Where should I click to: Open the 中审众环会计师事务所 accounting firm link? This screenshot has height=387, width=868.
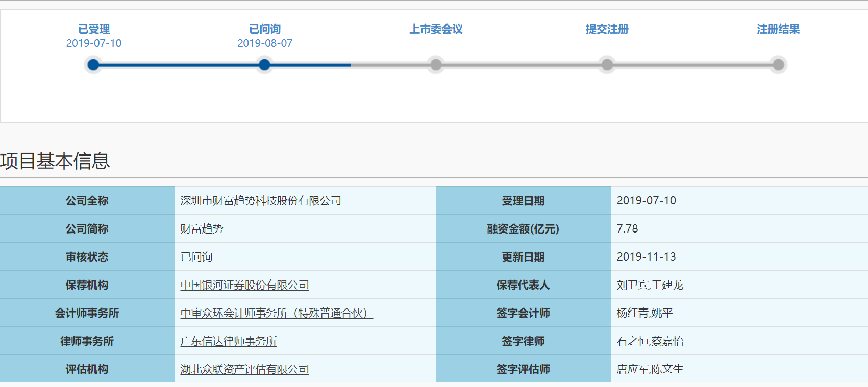(277, 313)
